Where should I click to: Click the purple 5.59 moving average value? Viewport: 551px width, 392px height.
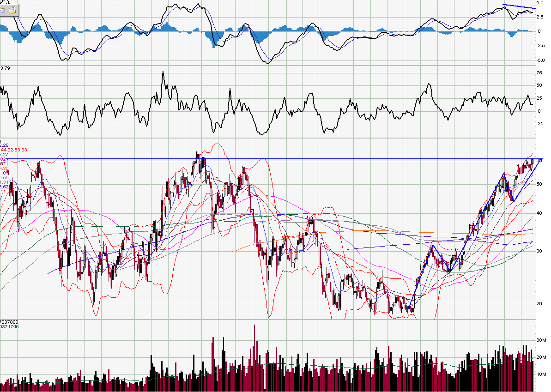click(4, 177)
